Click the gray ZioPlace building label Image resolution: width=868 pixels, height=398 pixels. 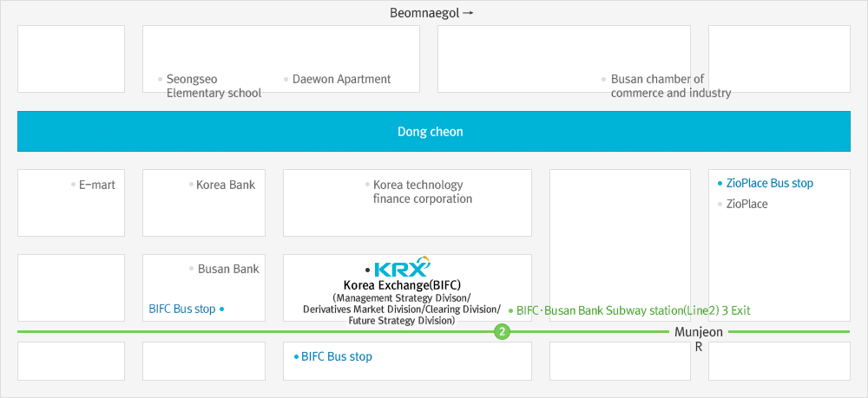click(x=746, y=204)
